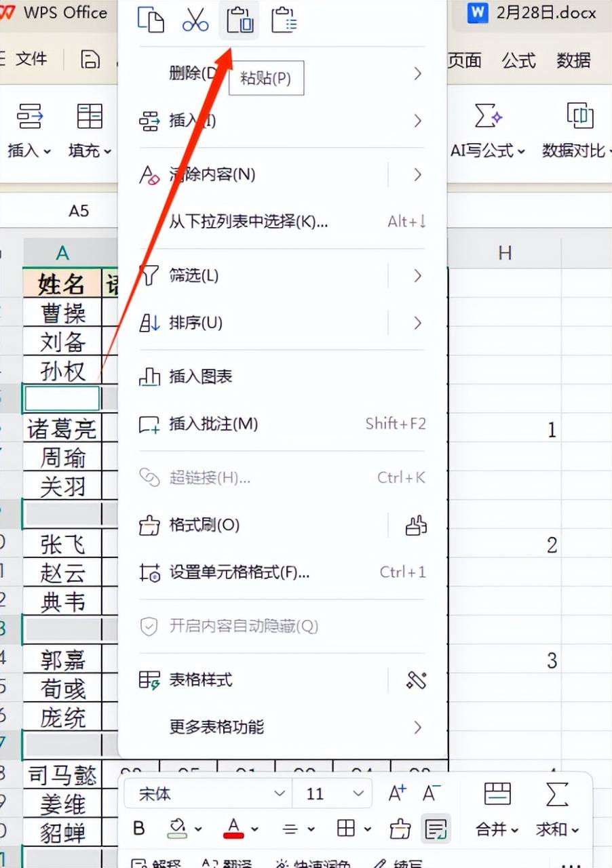Click the AI写公式 ribbon button
Viewport: 612px width, 868px height.
(x=488, y=131)
